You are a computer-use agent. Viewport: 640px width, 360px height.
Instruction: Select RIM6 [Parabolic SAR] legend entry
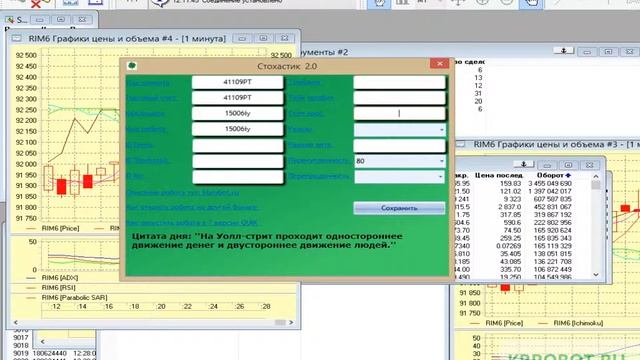74,298
